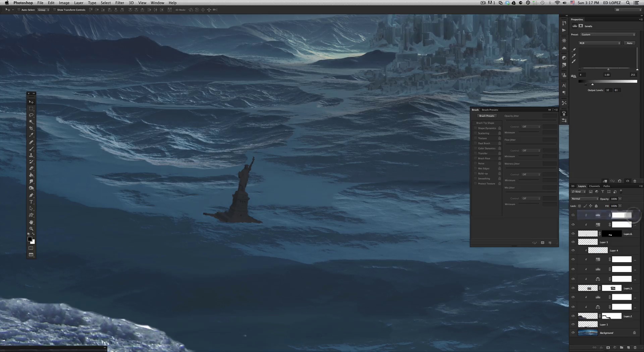Hide the Background layer
This screenshot has width=644, height=352.
(x=573, y=333)
